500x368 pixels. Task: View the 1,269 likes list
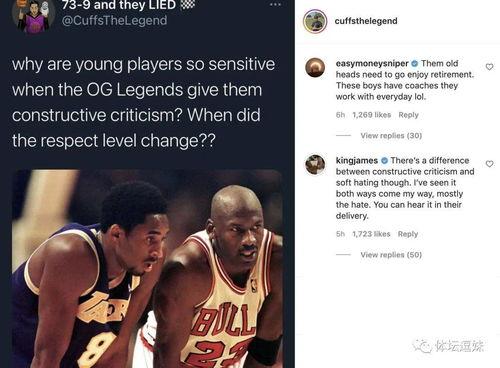[x=372, y=115]
